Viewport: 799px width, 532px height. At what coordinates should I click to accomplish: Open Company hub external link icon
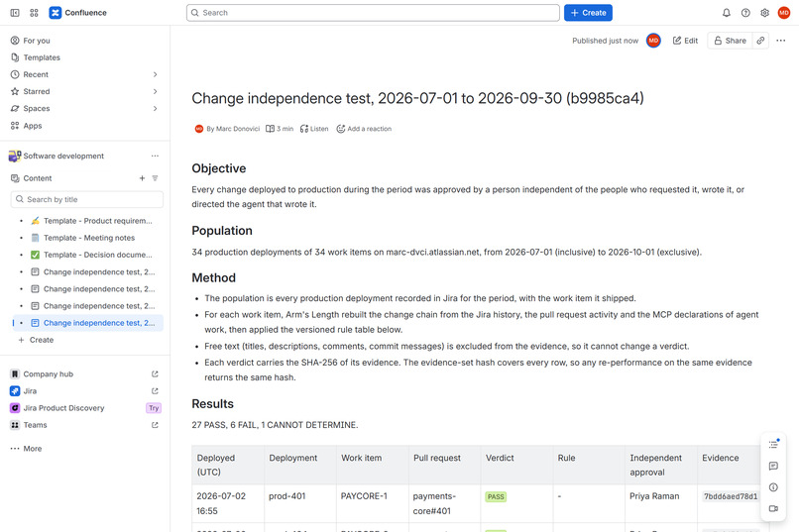[x=155, y=373]
